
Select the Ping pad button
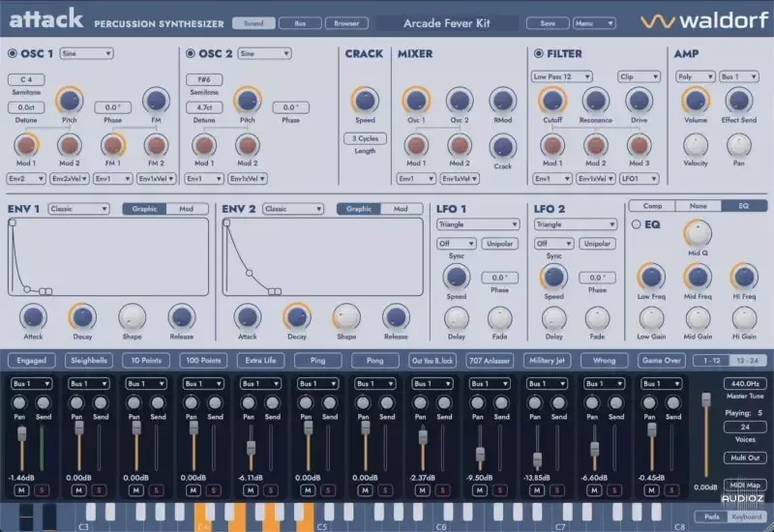(x=317, y=360)
